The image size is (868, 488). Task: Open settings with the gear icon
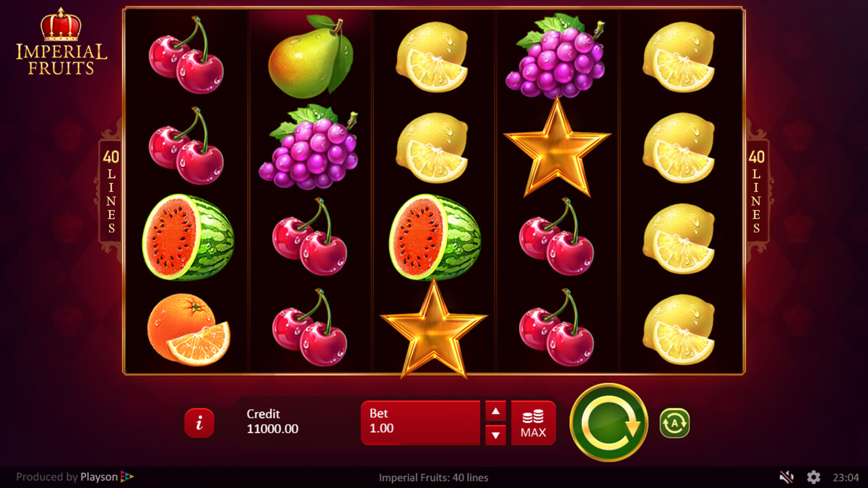pyautogui.click(x=813, y=477)
